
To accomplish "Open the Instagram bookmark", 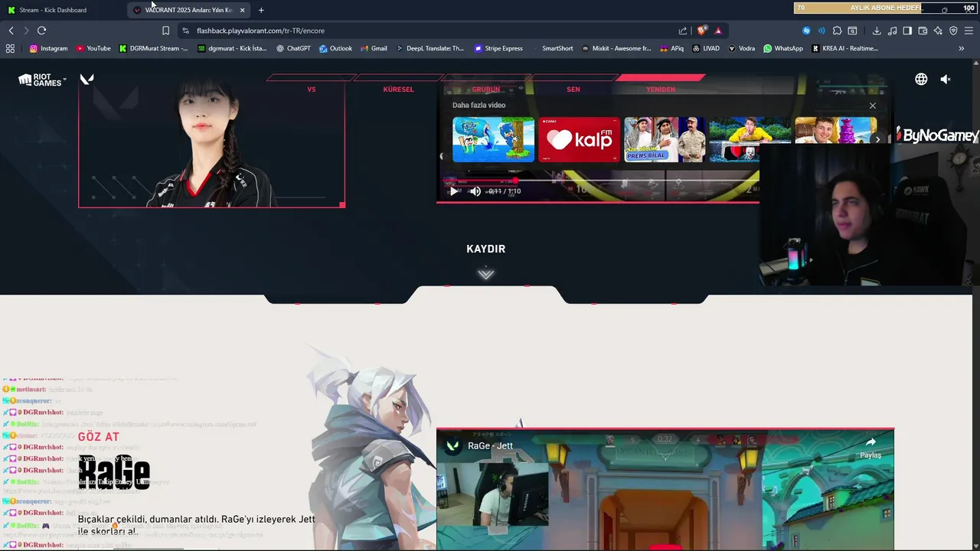I will [49, 48].
